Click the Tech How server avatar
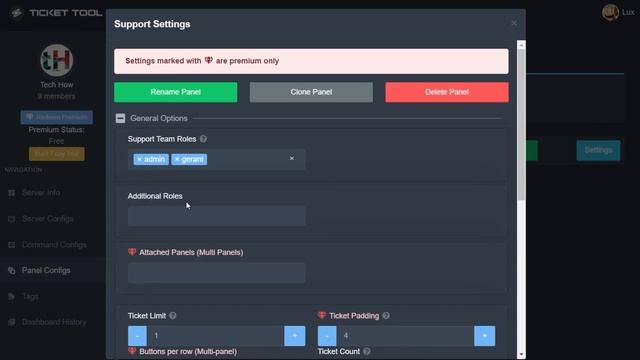 pyautogui.click(x=56, y=60)
